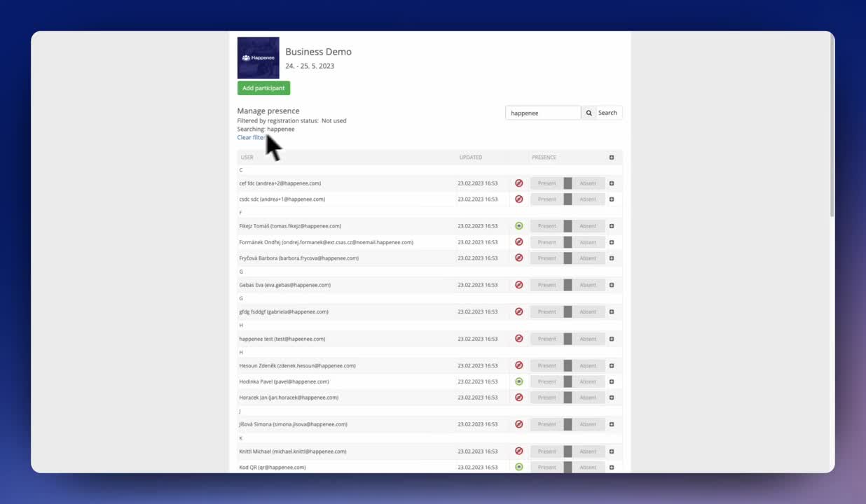
Task: Click Jíšová Simona user name
Action: [x=293, y=424]
